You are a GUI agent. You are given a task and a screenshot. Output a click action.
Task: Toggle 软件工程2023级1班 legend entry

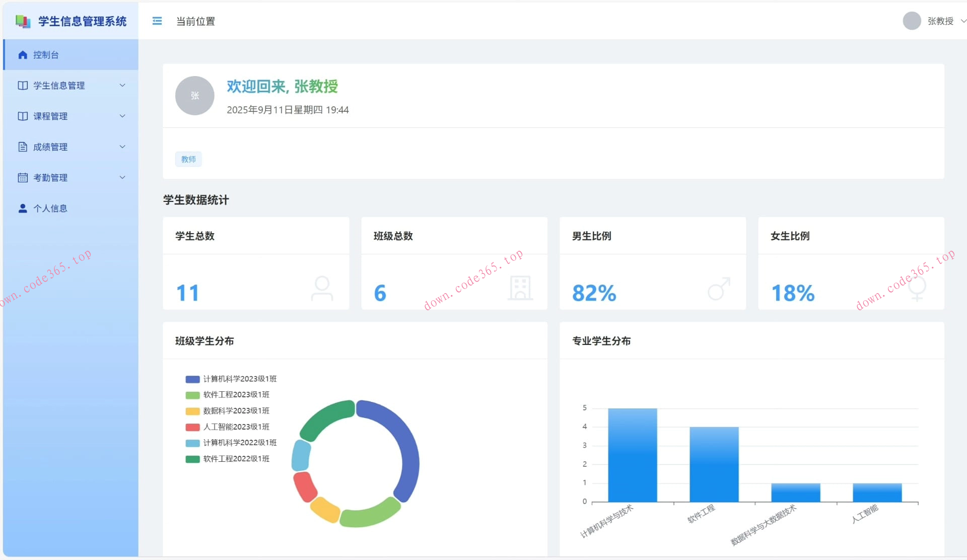coord(236,395)
